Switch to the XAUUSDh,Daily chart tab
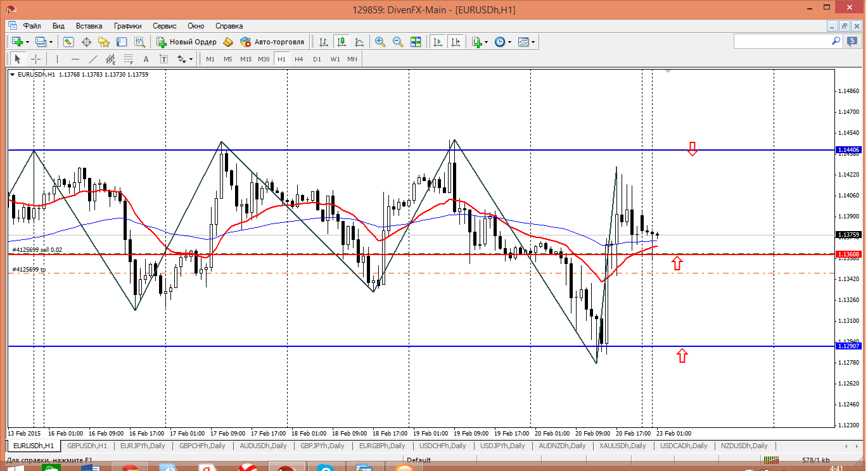868x471 pixels. pos(623,446)
